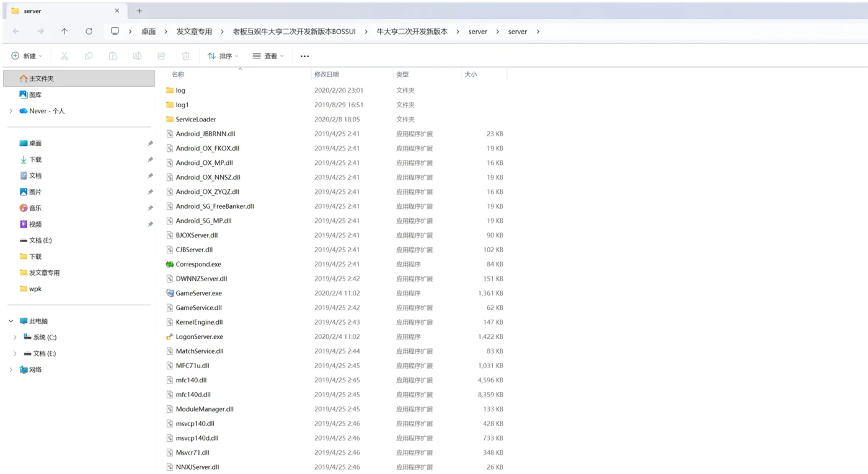
Task: Select the Correspond.exe application icon
Action: (x=170, y=264)
